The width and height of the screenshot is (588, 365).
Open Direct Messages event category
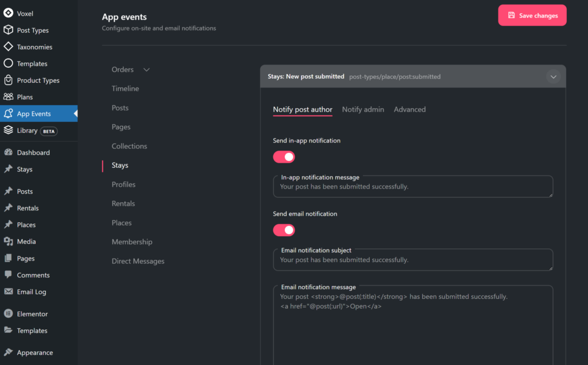138,261
